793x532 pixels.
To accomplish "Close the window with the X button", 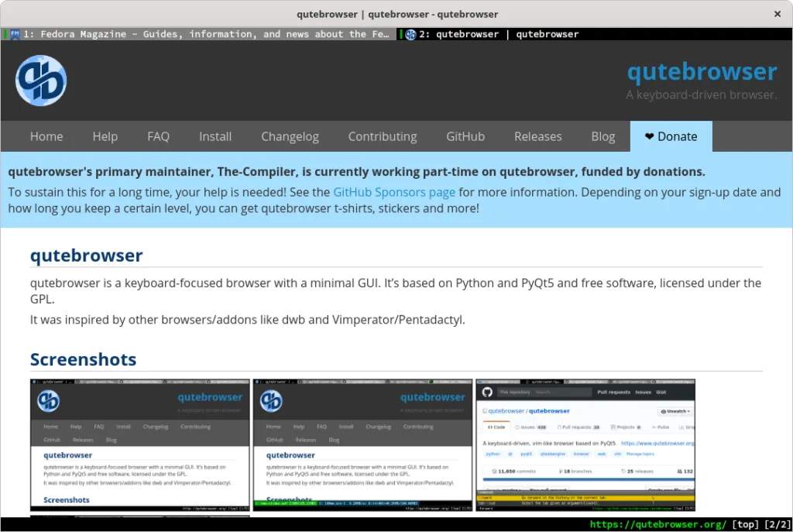I will coord(778,14).
